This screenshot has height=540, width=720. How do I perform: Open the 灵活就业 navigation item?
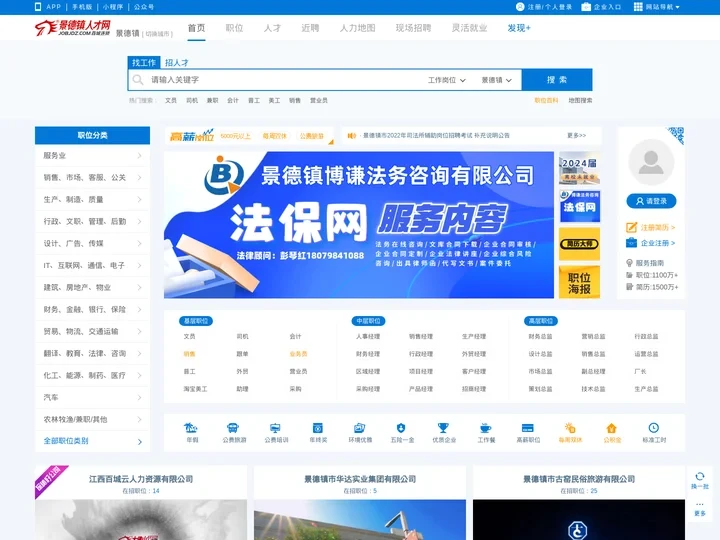[469, 28]
